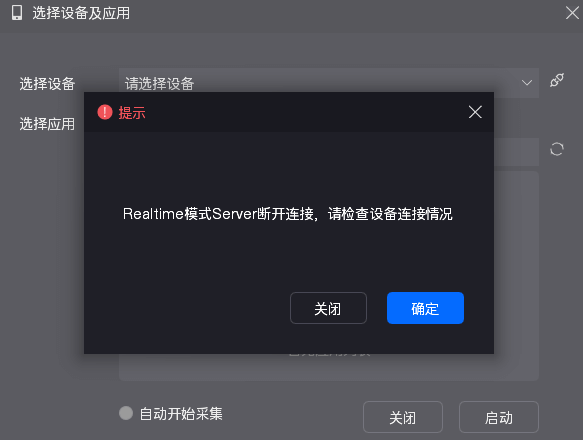Click the bottom 关闭 button beside 启动
Screen dimensions: 583x440
coord(403,417)
